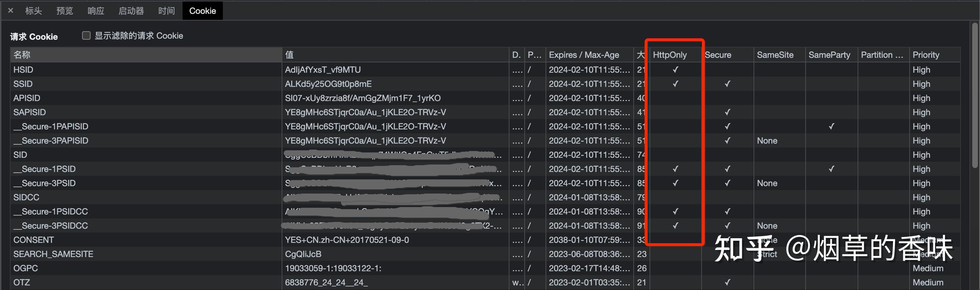Sort by Expires / Max-Age column
The image size is (980, 290).
coord(584,55)
